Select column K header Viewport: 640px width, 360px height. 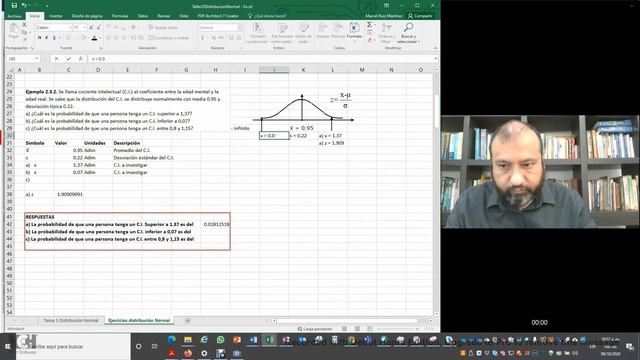(303, 70)
